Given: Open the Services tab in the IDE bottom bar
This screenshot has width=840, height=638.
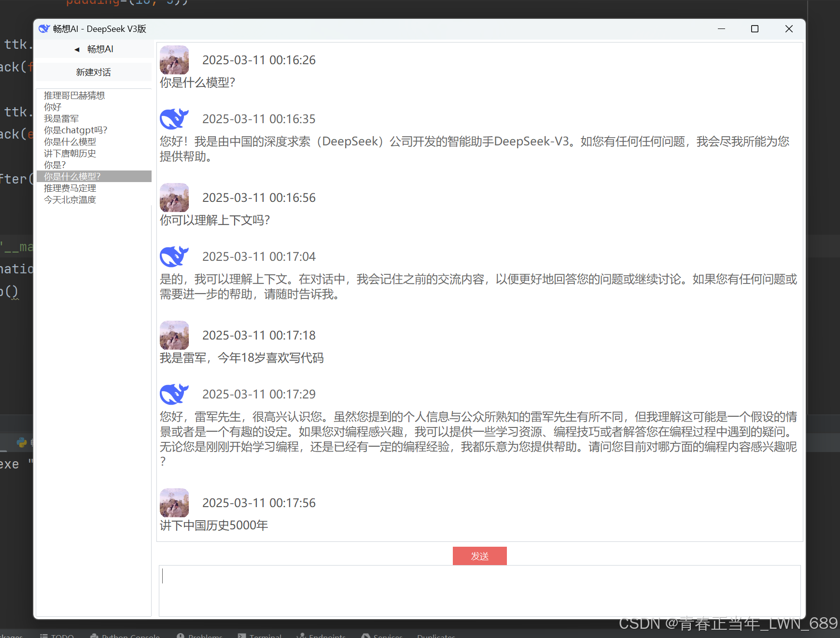Looking at the screenshot, I should [382, 636].
